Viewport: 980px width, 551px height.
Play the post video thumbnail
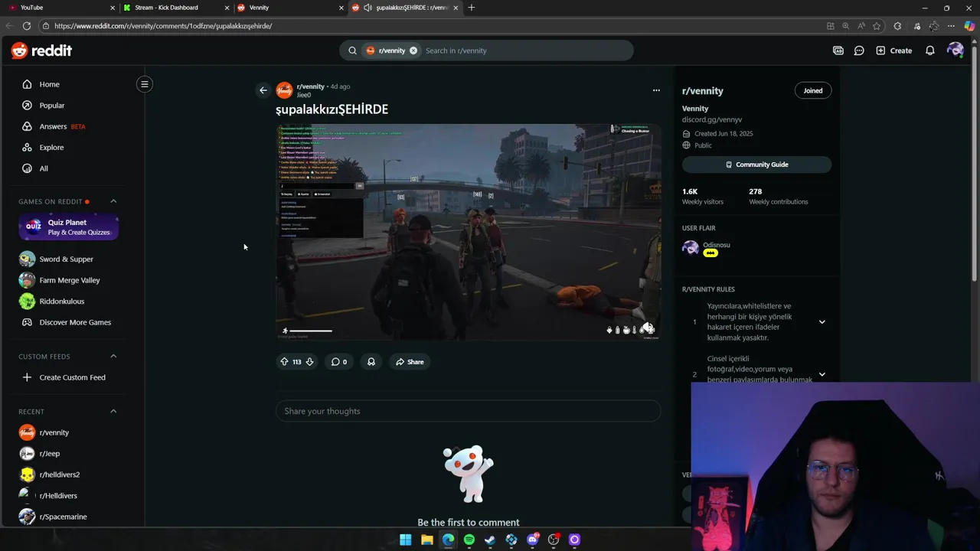pyautogui.click(x=468, y=232)
